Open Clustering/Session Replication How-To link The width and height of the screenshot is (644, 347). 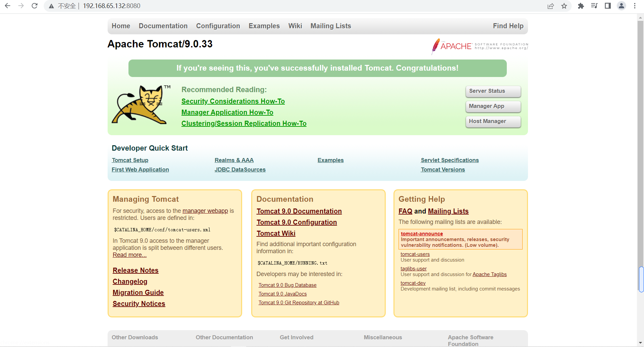(244, 123)
